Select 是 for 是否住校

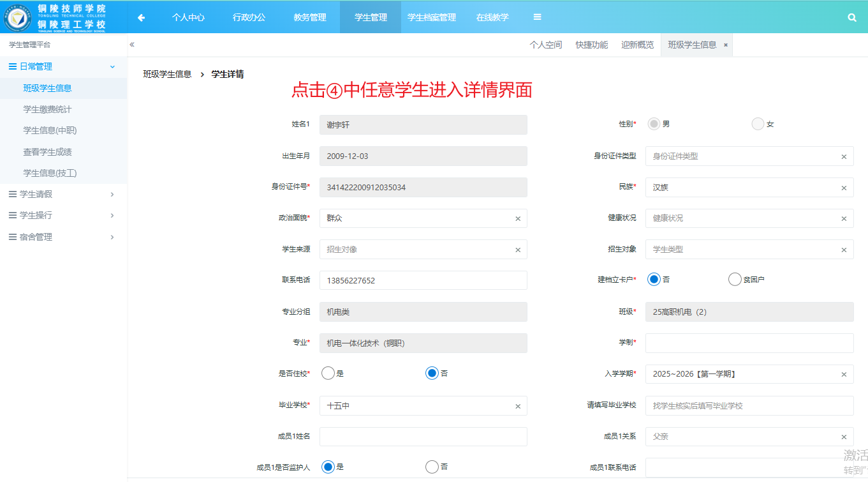pyautogui.click(x=328, y=373)
